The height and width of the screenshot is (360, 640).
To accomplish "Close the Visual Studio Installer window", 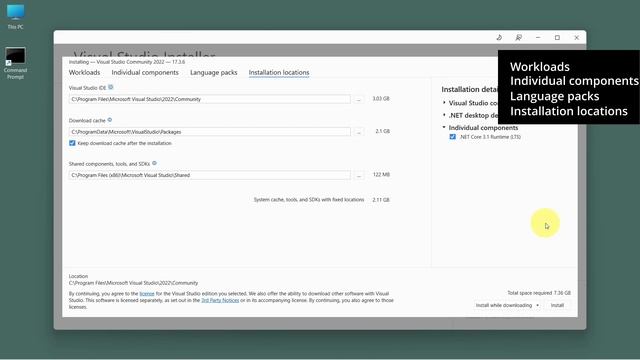I will tap(576, 38).
